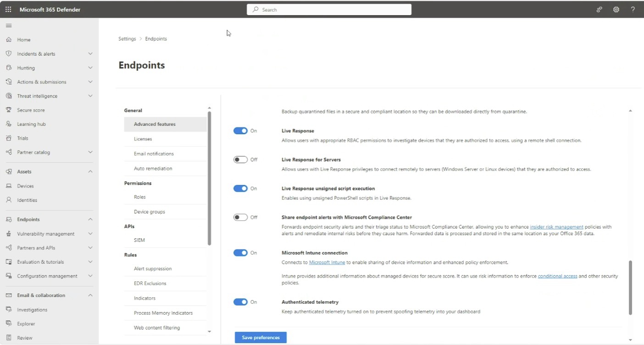
Task: Click inside the top search bar
Action: point(328,9)
